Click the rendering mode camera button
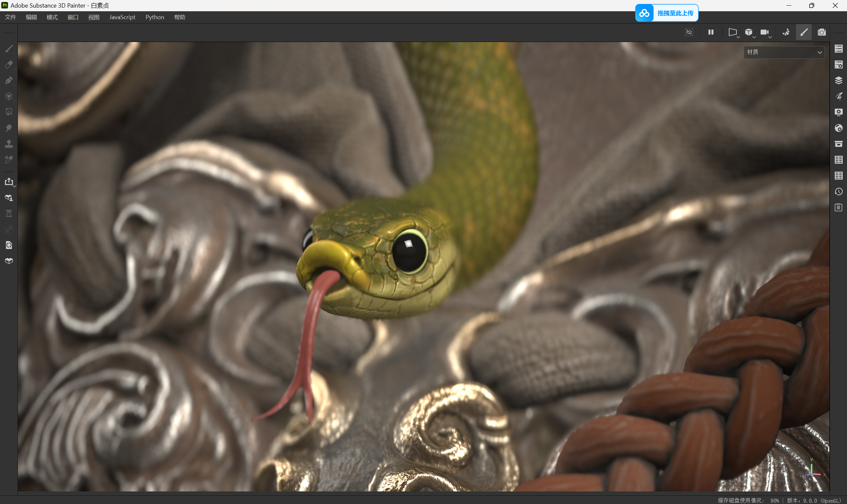Screen dimensions: 847x504 (822, 32)
